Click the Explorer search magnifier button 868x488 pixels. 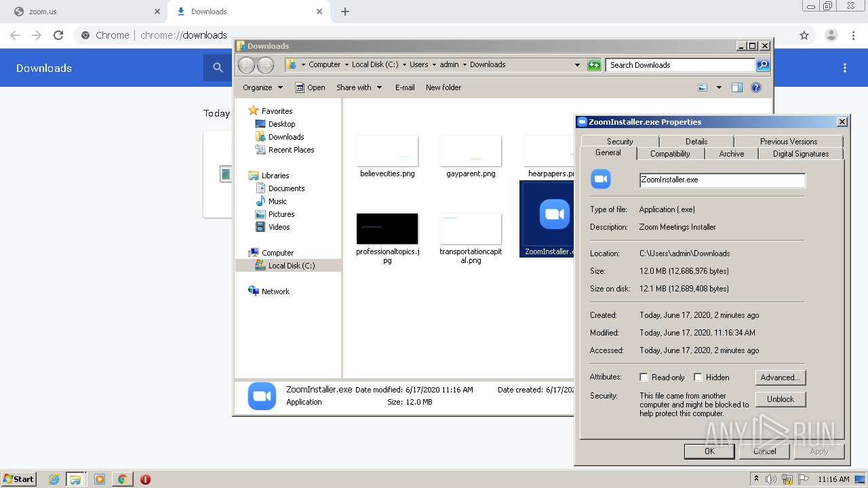(x=763, y=65)
